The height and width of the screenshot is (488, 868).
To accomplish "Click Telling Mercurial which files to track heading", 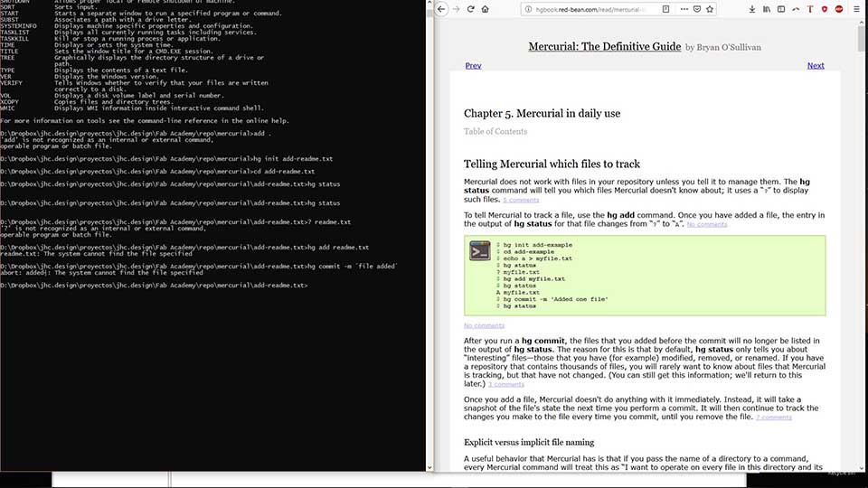I will point(552,164).
